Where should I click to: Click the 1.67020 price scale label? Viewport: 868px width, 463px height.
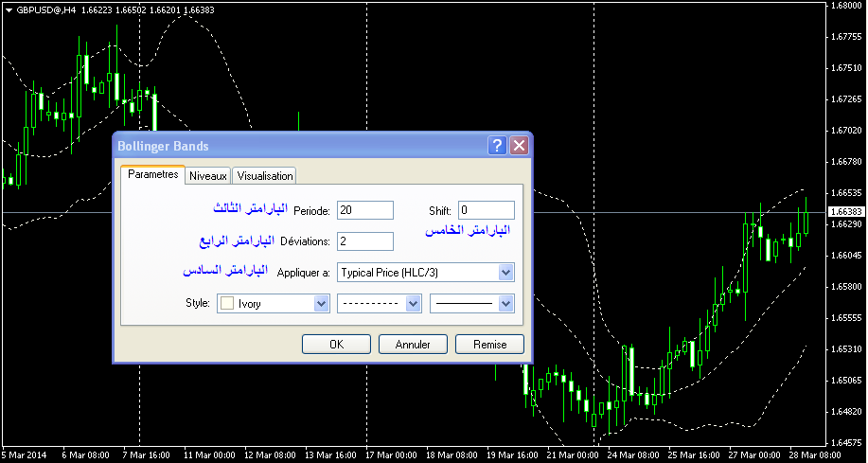click(x=847, y=130)
